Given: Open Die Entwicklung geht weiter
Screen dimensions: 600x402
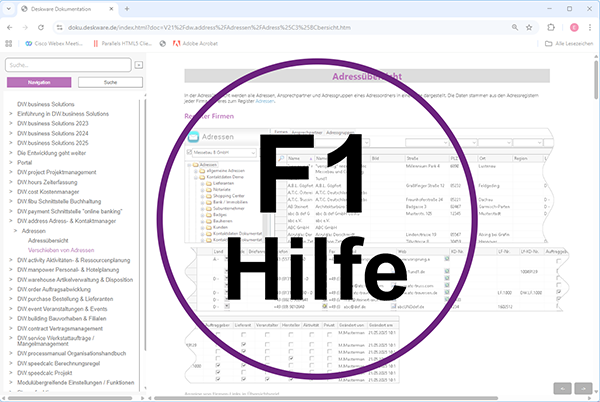Looking at the screenshot, I should (x=51, y=153).
